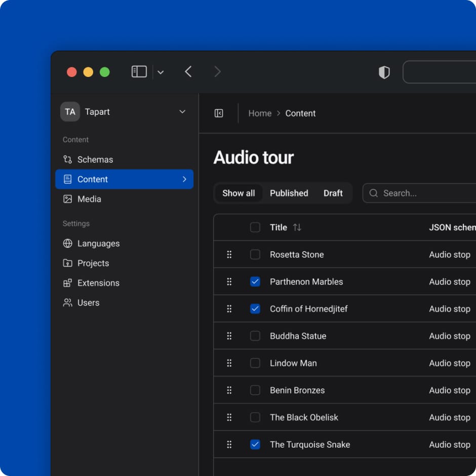This screenshot has width=476, height=476.
Task: Click the Content breadcrumb
Action: coord(300,113)
